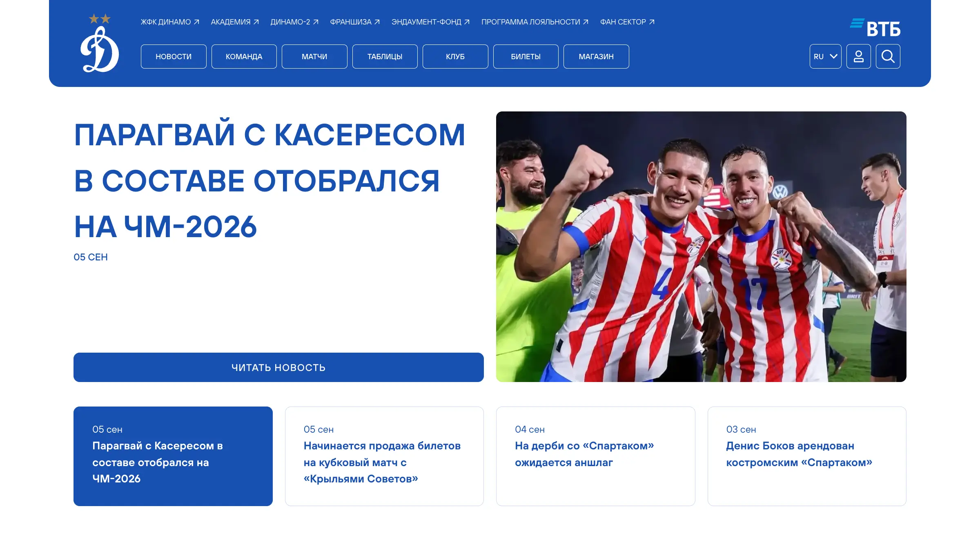This screenshot has width=980, height=551.
Task: Open the ЖФК ДИНАМО external link
Action: pos(170,22)
